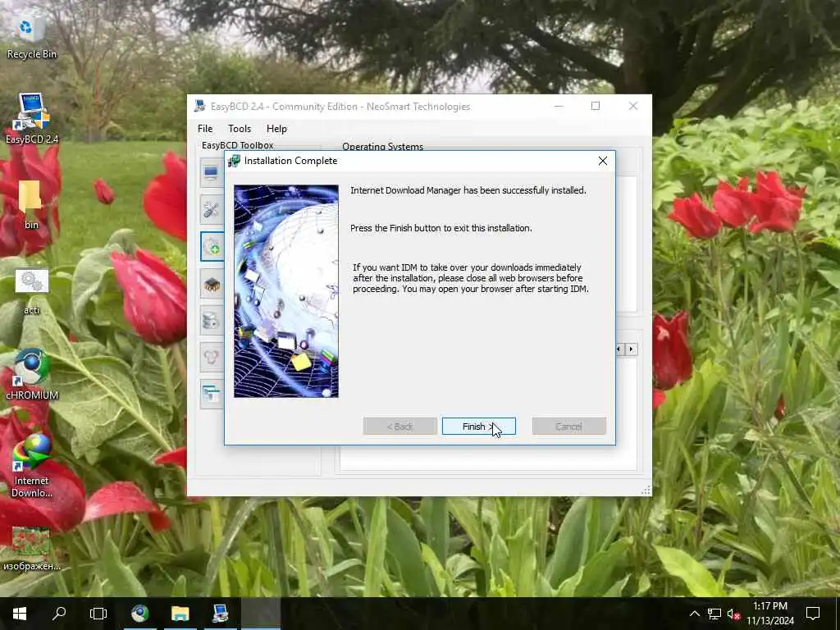Select the Edit Boot Menu tools icon in EasyBCD
The image size is (840, 630).
[211, 209]
